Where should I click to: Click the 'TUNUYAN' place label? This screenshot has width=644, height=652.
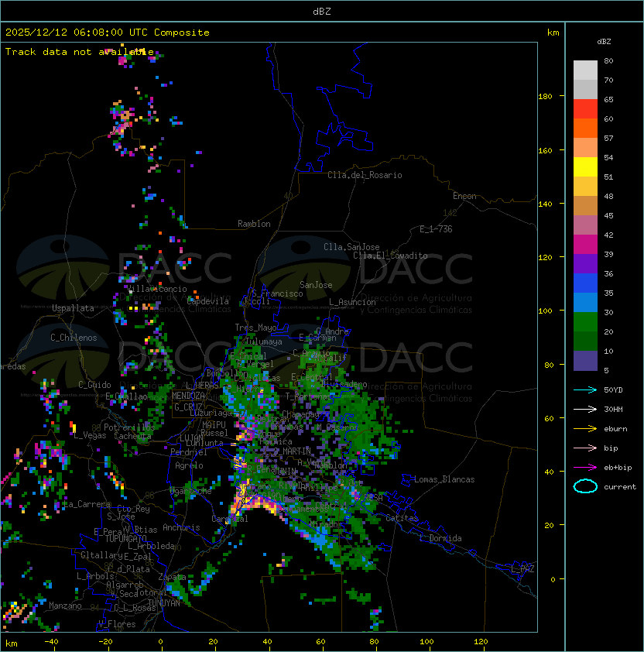(164, 603)
